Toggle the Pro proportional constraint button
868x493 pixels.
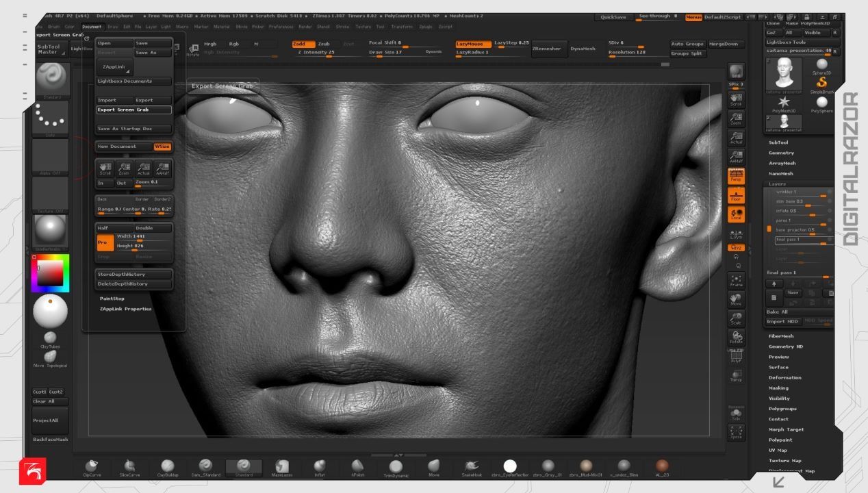click(104, 242)
